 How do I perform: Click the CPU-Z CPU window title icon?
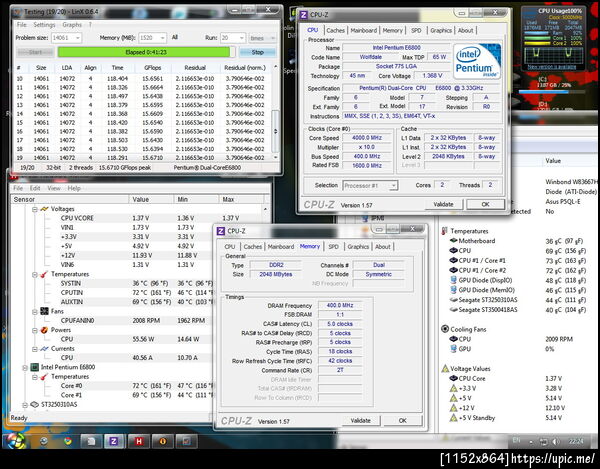[x=303, y=15]
